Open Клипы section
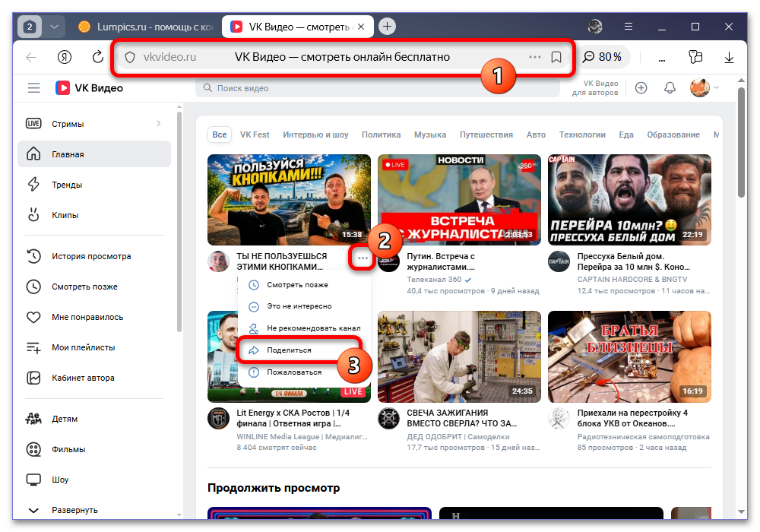760x532 pixels. [x=94, y=215]
